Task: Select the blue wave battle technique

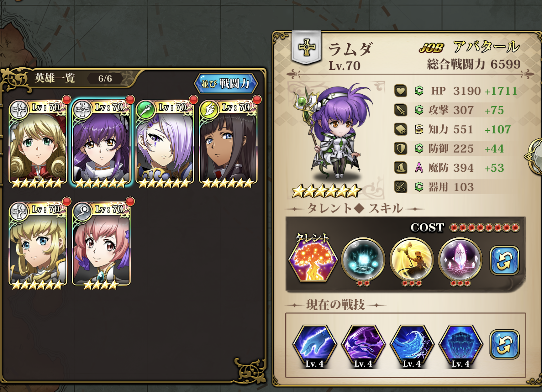Action: click(x=412, y=346)
